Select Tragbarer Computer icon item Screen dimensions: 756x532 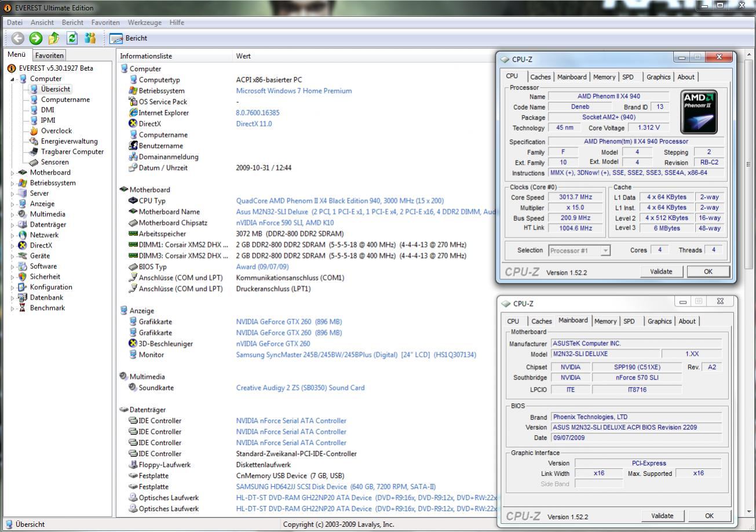(34, 152)
